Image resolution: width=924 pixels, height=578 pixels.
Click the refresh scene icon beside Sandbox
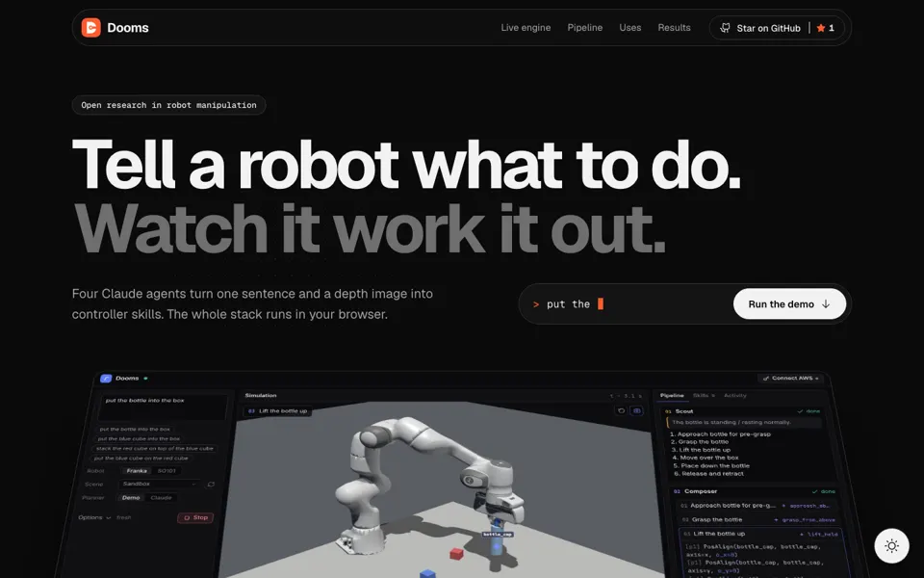[211, 485]
